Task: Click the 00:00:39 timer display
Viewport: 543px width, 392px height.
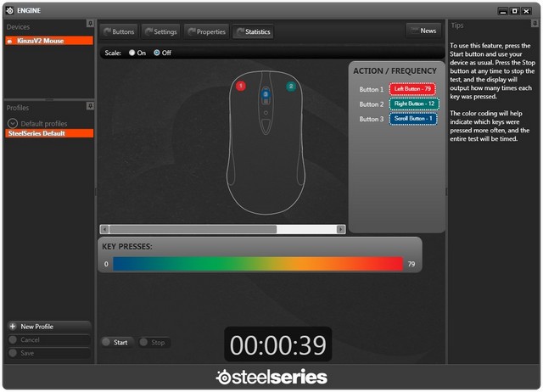Action: (278, 344)
